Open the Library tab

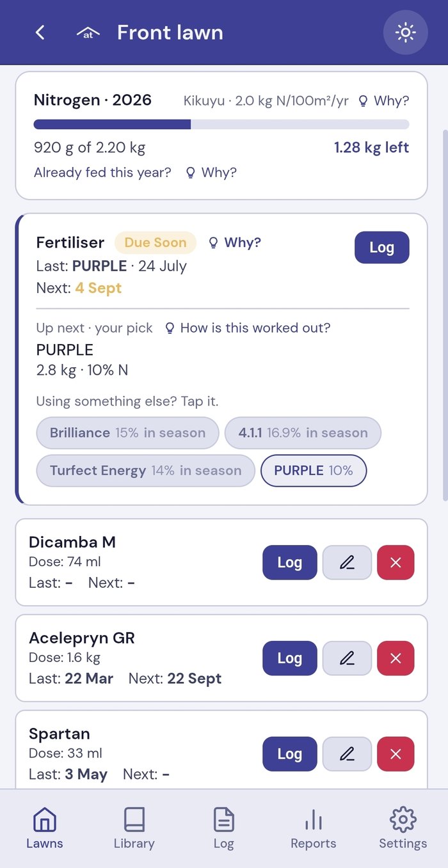tap(134, 828)
